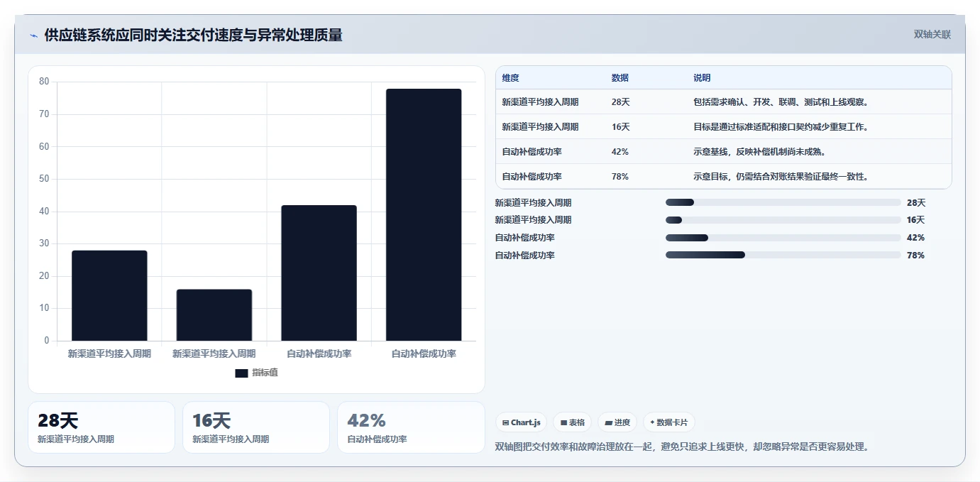Click the Chart.js chip
The image size is (980, 482).
pos(521,422)
